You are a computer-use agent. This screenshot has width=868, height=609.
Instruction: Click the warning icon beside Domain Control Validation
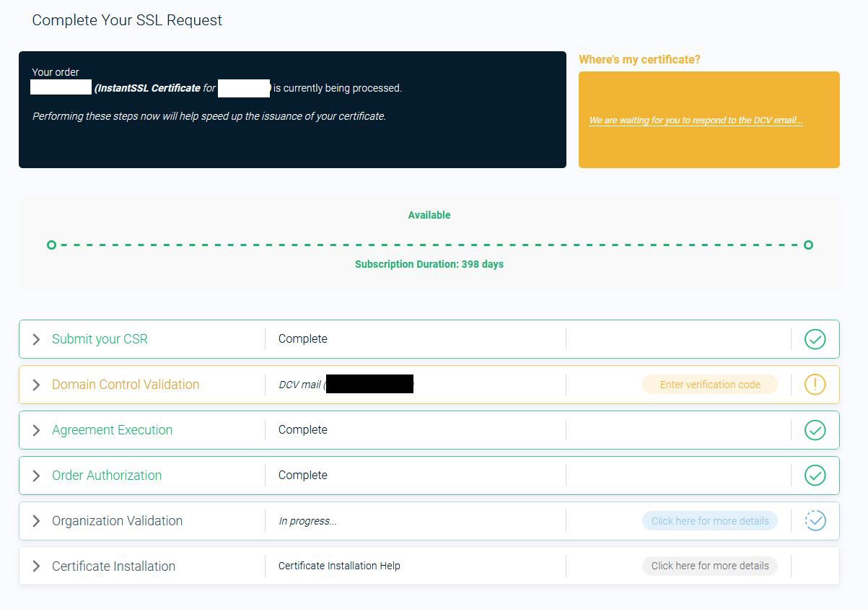click(815, 384)
